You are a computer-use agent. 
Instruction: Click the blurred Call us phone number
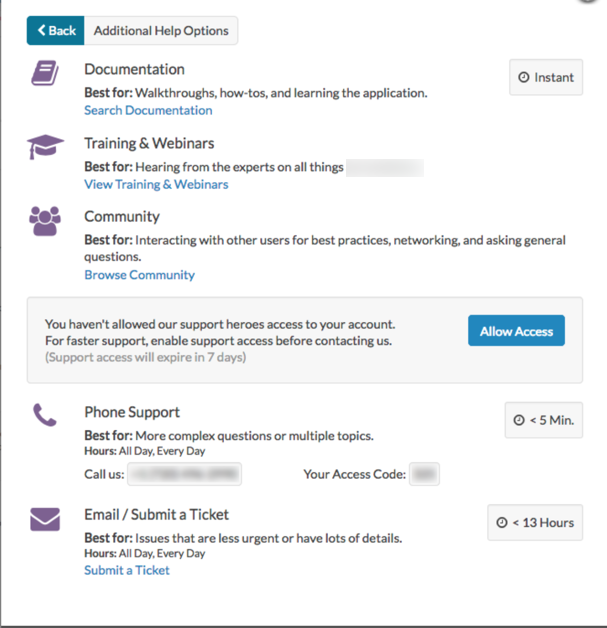[186, 474]
